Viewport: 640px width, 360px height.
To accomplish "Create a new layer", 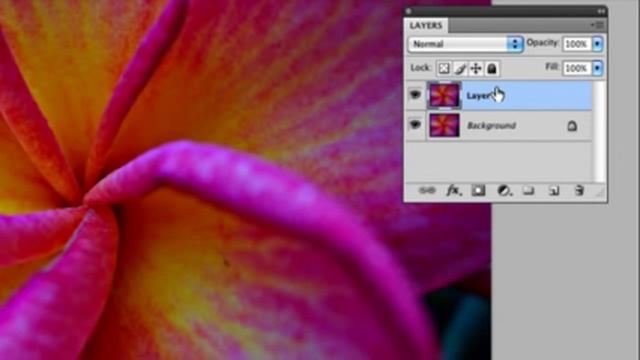I will 554,191.
